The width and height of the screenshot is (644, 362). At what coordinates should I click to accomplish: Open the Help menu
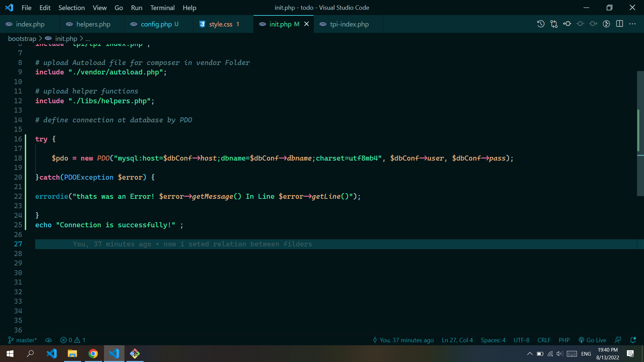pyautogui.click(x=190, y=7)
